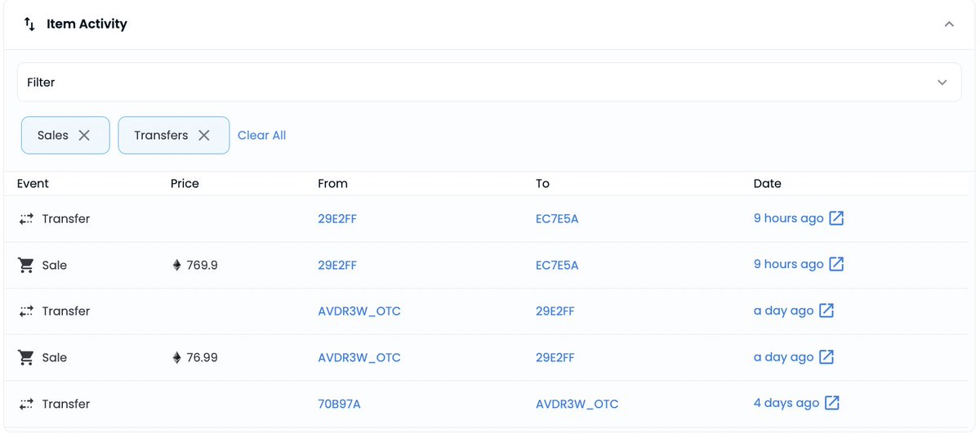The height and width of the screenshot is (434, 980).
Task: Click the Event column header
Action: (x=33, y=184)
